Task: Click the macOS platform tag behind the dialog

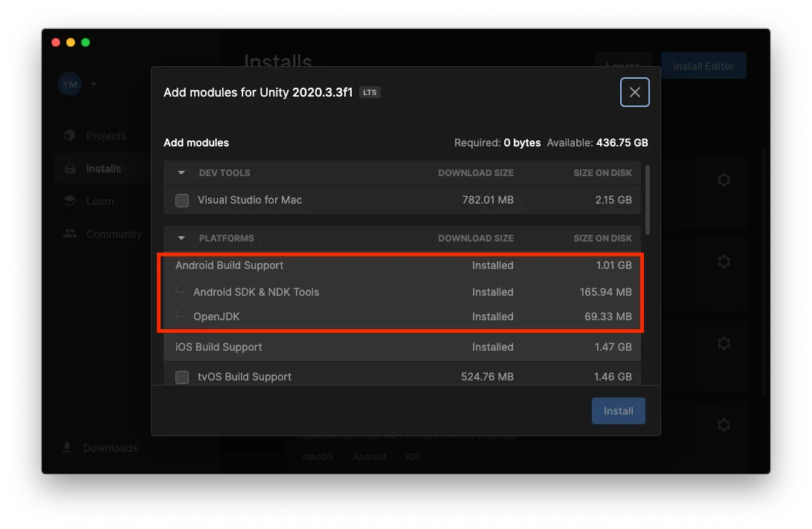Action: pyautogui.click(x=318, y=456)
